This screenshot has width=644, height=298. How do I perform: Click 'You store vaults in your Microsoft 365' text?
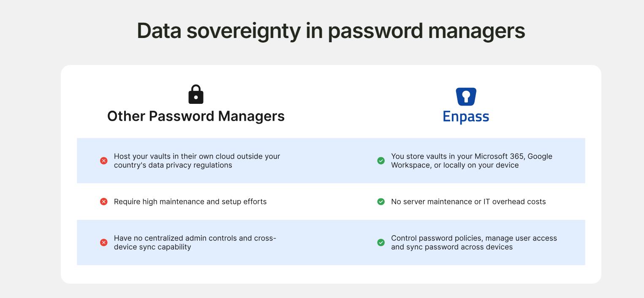point(471,156)
